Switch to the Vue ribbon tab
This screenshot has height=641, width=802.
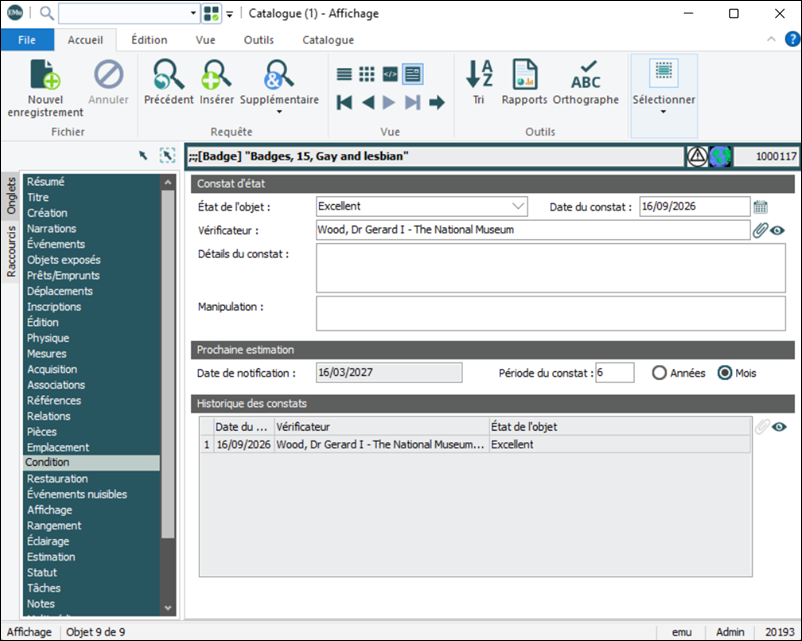click(x=205, y=40)
